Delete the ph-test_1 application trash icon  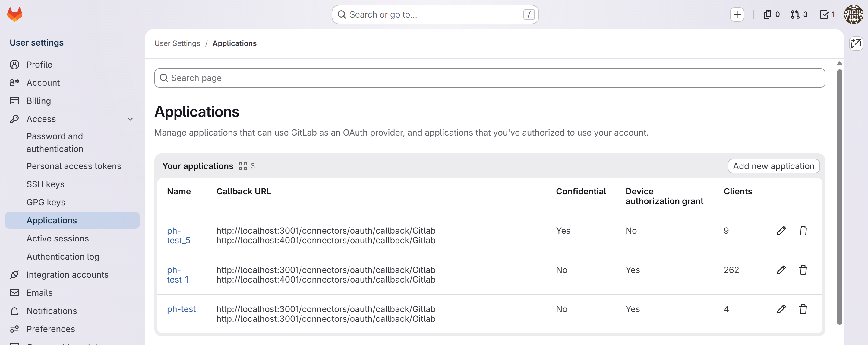(803, 270)
